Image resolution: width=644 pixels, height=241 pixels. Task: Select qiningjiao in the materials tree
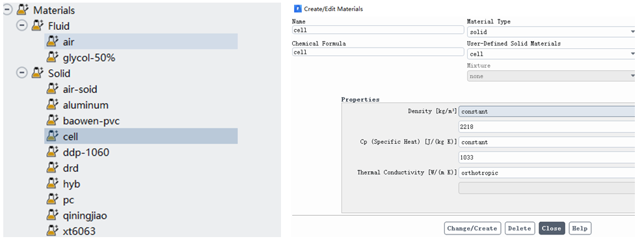[x=85, y=215]
